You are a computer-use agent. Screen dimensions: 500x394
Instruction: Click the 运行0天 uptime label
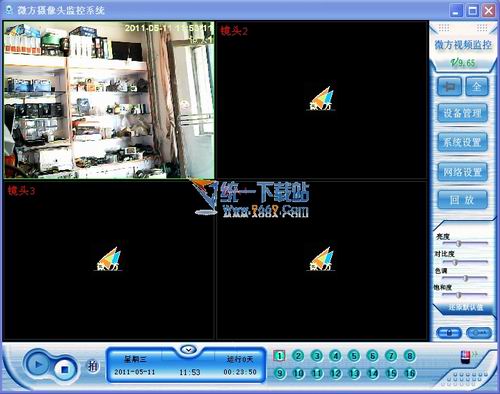point(240,359)
